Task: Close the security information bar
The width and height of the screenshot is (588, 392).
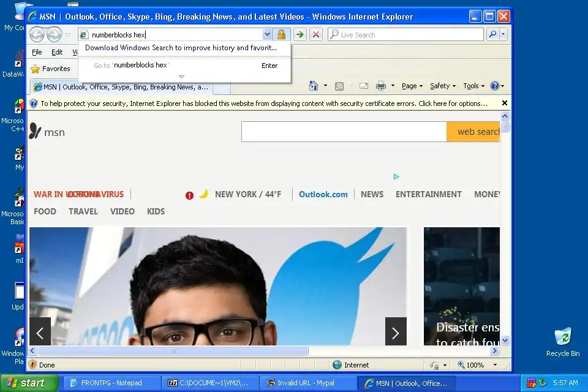Action: point(505,103)
